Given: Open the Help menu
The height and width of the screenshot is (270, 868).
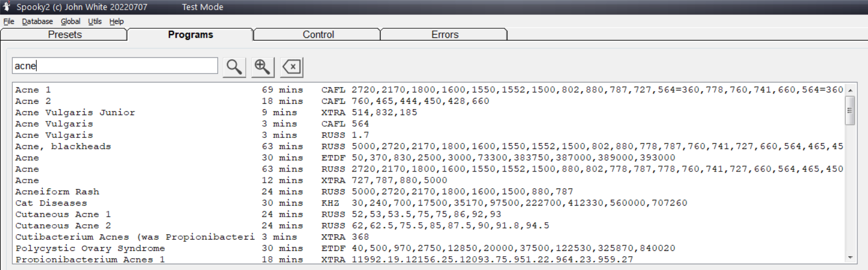Looking at the screenshot, I should click(116, 21).
